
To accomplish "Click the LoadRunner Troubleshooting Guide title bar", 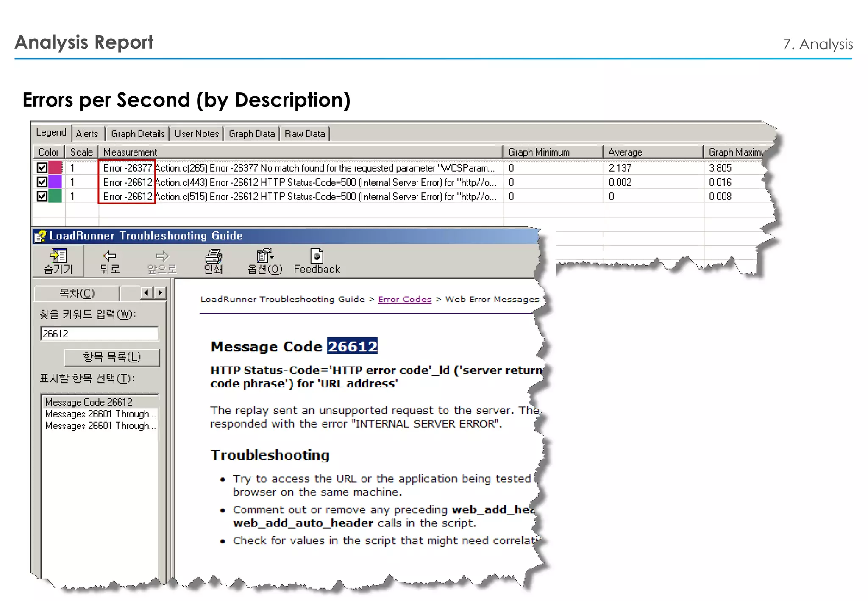I will click(x=286, y=236).
